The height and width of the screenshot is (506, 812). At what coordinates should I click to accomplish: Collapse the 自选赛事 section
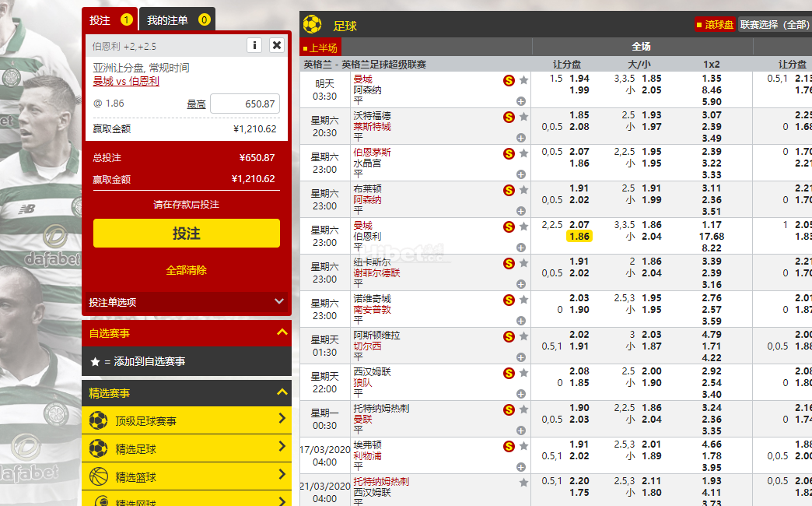282,333
